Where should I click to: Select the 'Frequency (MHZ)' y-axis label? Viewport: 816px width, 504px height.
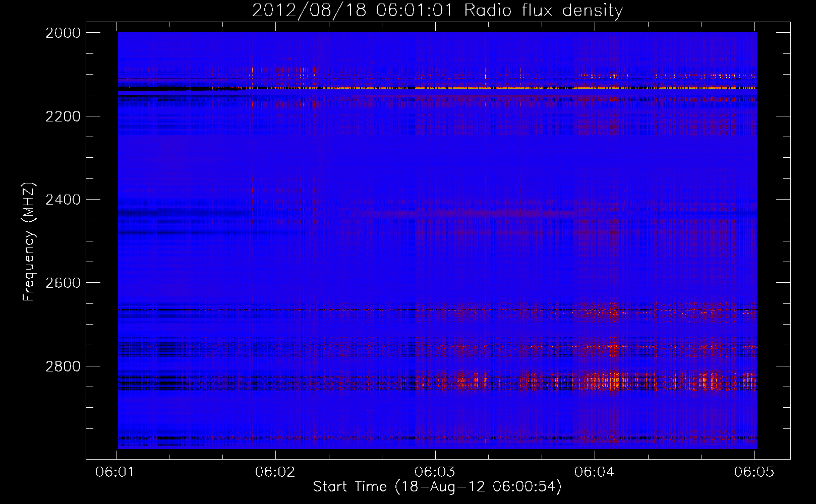pos(29,242)
